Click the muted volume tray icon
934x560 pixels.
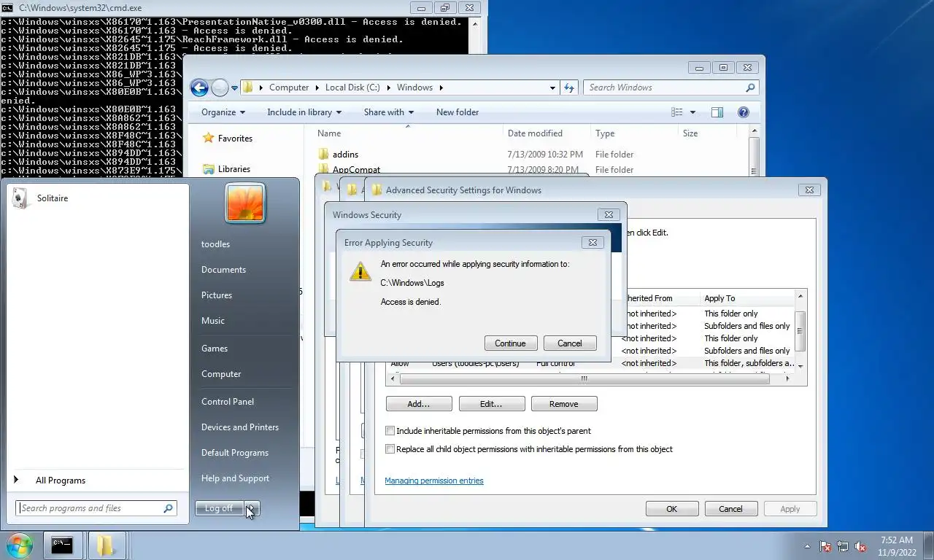pyautogui.click(x=860, y=546)
